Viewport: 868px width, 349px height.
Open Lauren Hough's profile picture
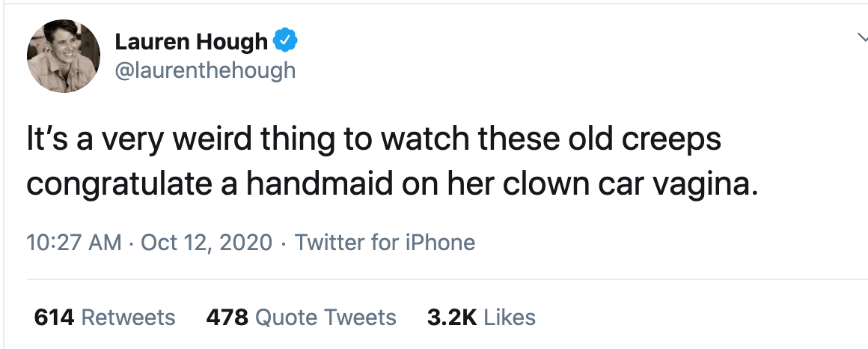[64, 56]
